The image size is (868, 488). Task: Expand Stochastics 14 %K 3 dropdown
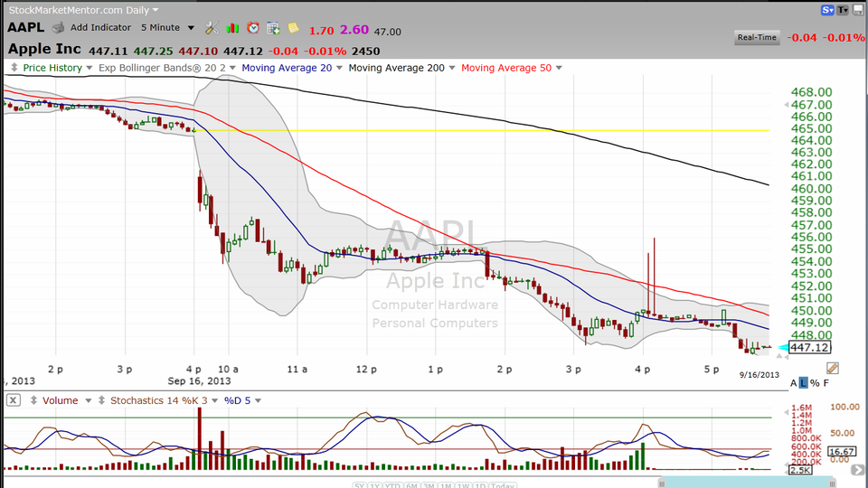215,400
